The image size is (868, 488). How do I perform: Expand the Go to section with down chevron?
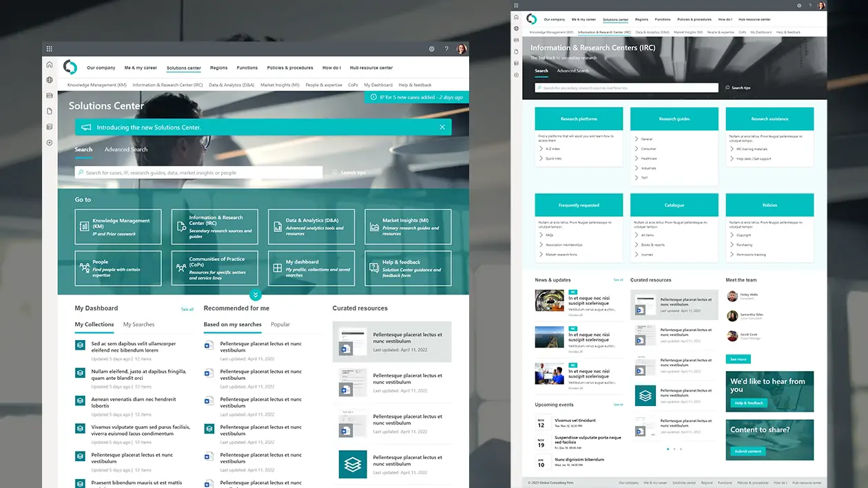click(256, 295)
